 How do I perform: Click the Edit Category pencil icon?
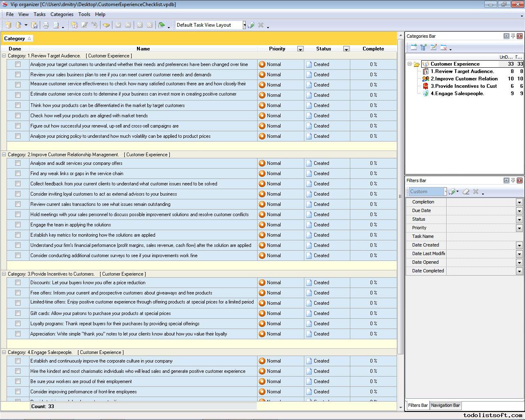[x=434, y=48]
